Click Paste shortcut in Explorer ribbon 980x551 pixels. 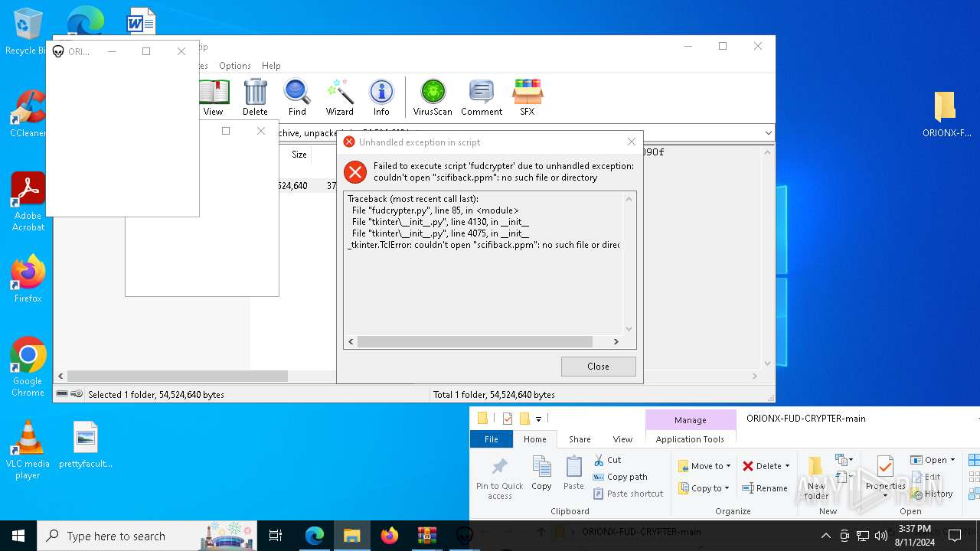tap(628, 494)
